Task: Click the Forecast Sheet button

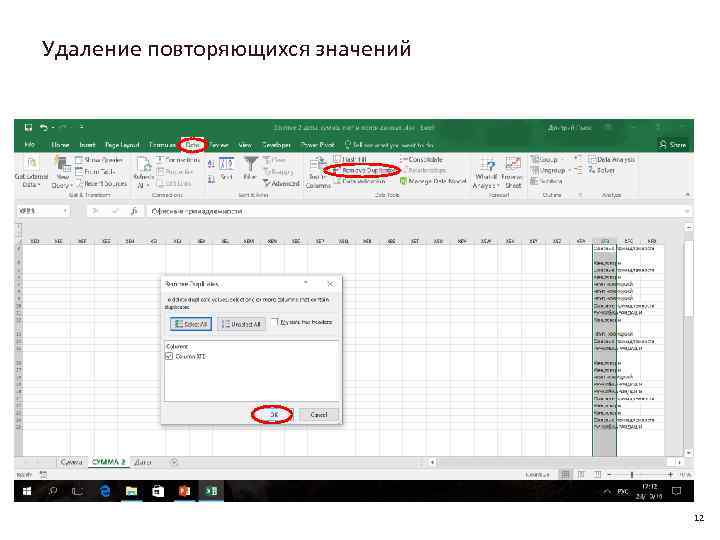Action: [x=512, y=173]
